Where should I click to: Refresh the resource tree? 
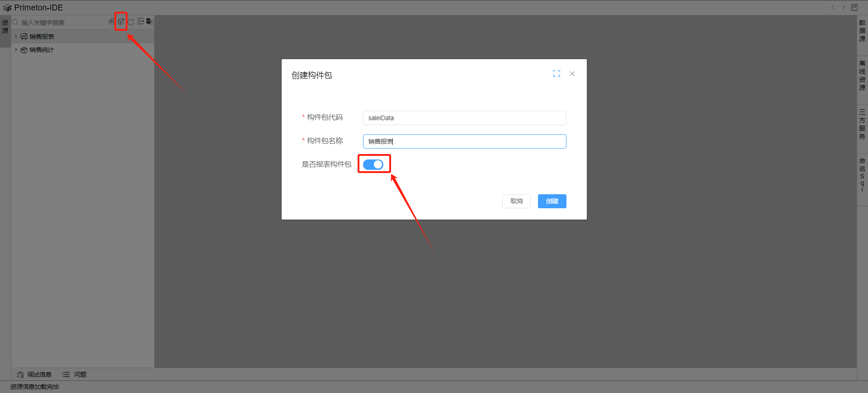(x=131, y=22)
